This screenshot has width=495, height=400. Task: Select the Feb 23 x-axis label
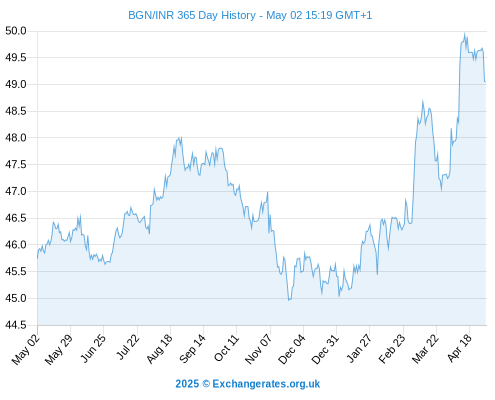(x=392, y=349)
